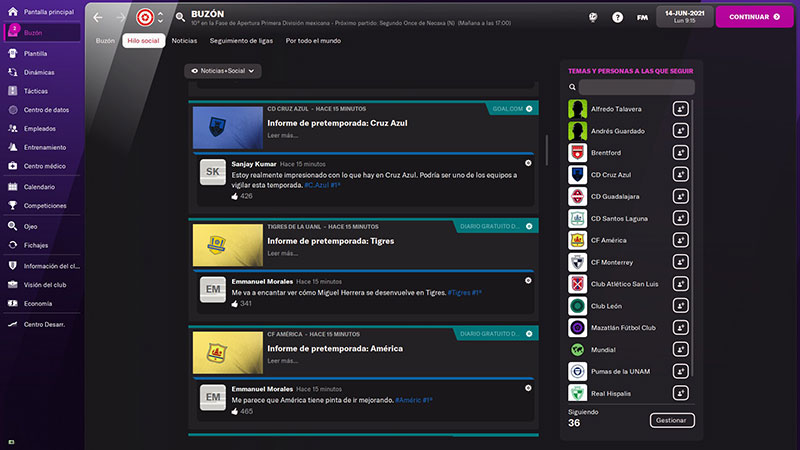Open Centro de datos icon

coord(13,110)
